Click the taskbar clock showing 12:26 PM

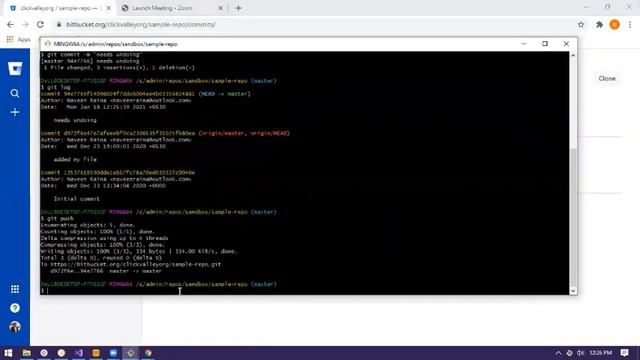point(601,353)
